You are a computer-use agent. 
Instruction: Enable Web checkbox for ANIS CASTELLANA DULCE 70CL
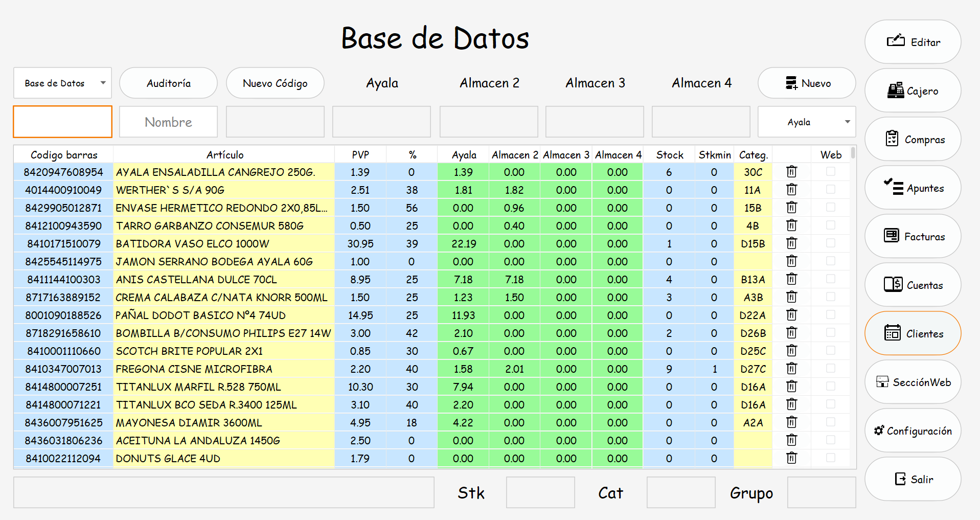click(x=831, y=279)
